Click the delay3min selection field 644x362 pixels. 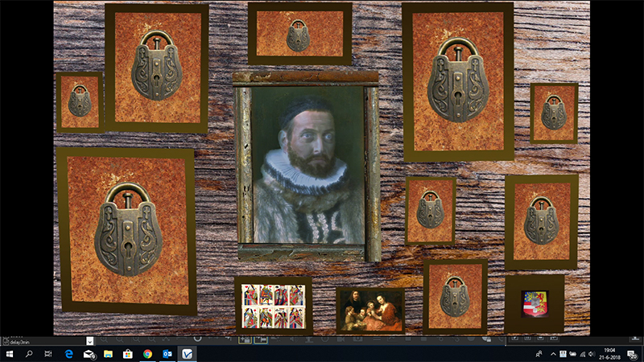click(44, 341)
